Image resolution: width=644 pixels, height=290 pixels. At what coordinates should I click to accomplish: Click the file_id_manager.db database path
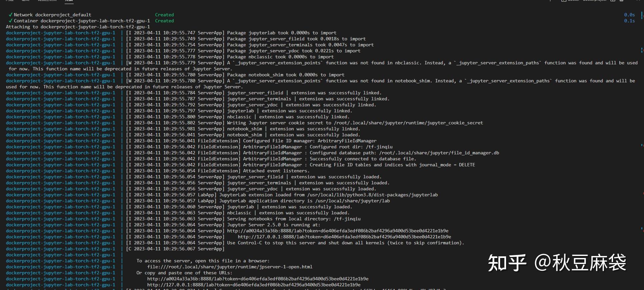click(x=439, y=153)
